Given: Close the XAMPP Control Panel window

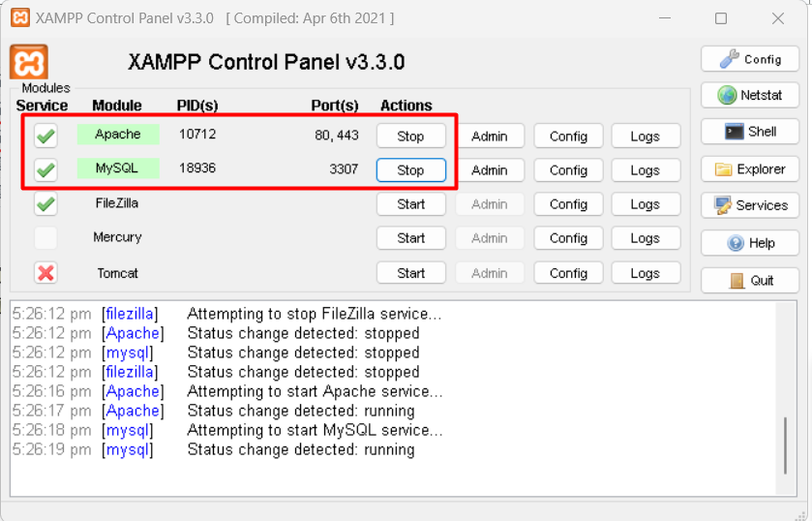Looking at the screenshot, I should 778,18.
